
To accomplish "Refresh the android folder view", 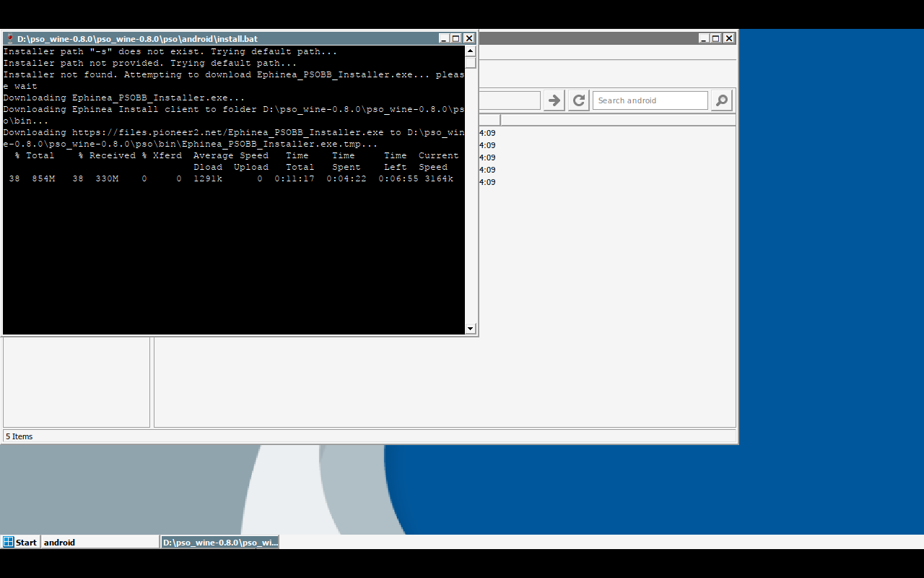I will click(578, 100).
